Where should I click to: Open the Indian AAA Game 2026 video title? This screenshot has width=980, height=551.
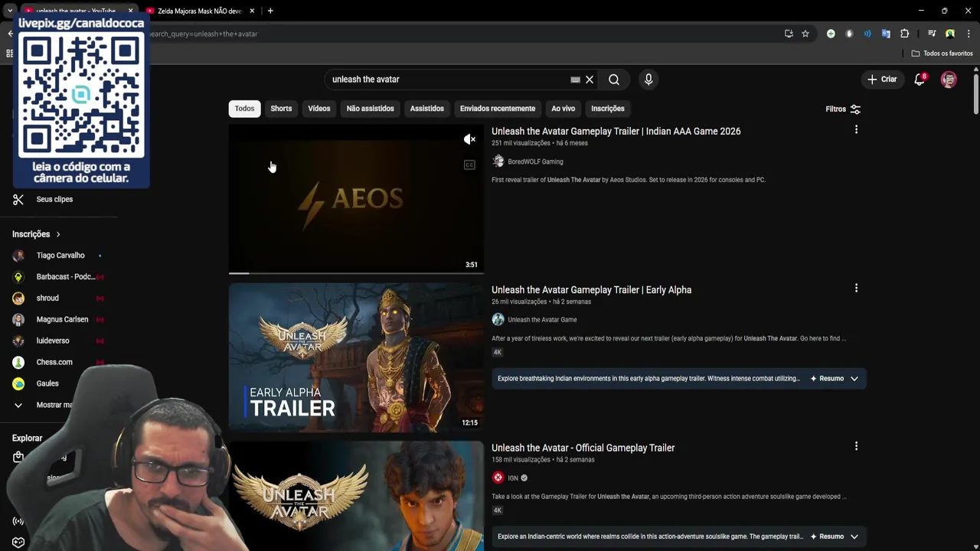click(x=616, y=132)
